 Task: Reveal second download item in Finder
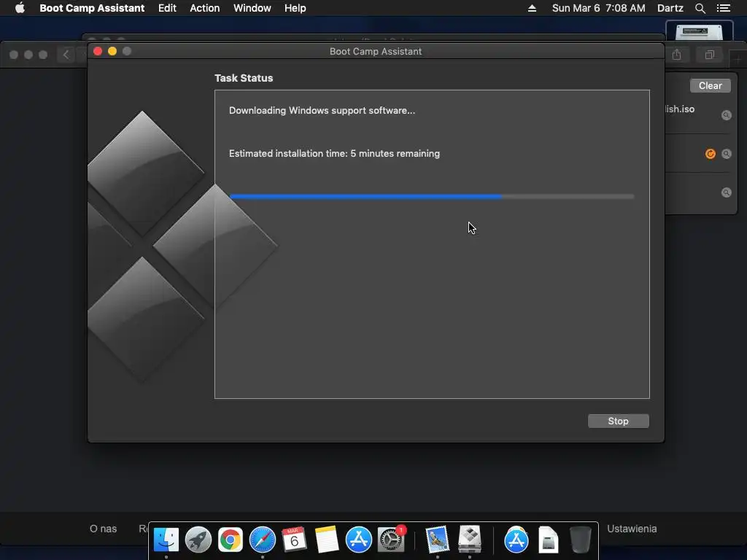(726, 154)
